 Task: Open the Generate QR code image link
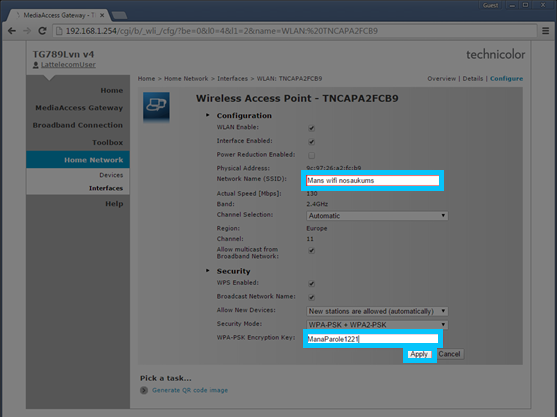point(190,390)
